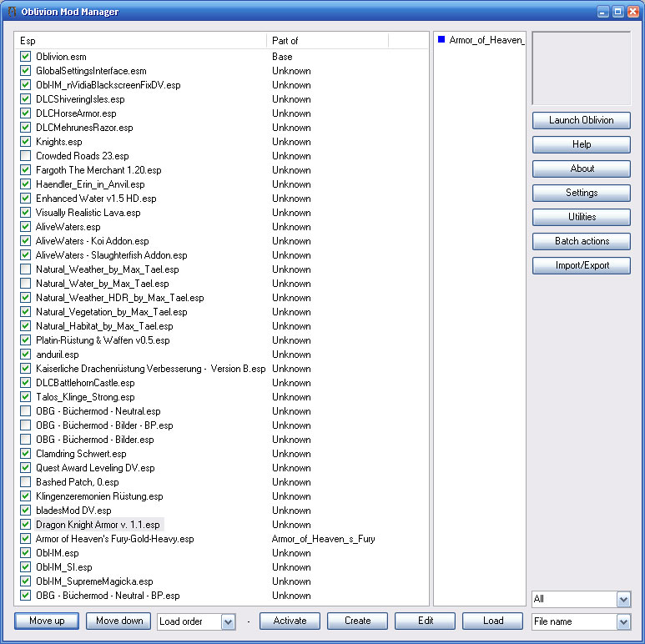Click the Armor_of_Heaven_s_Fury Part of cell

[323, 539]
